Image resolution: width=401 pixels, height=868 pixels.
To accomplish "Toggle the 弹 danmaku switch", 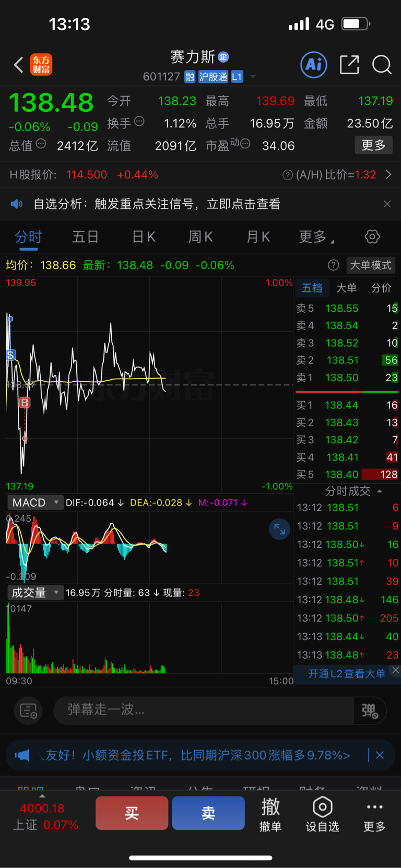I will point(370,711).
